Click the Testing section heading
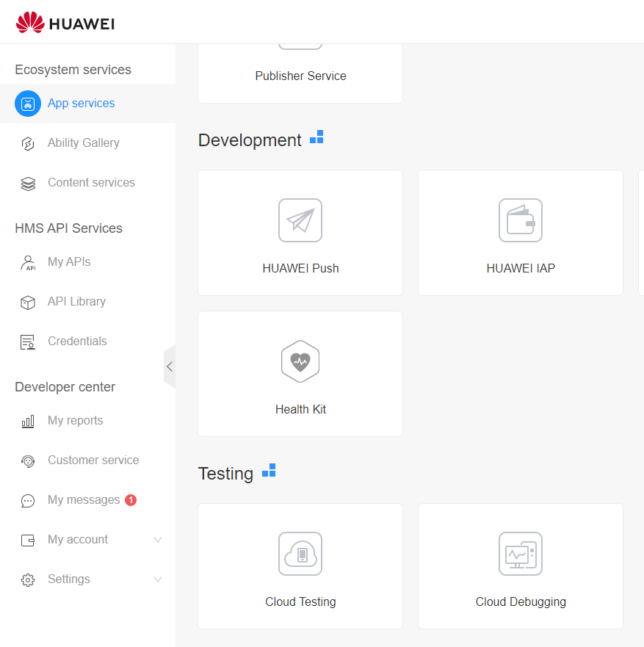 [x=225, y=474]
